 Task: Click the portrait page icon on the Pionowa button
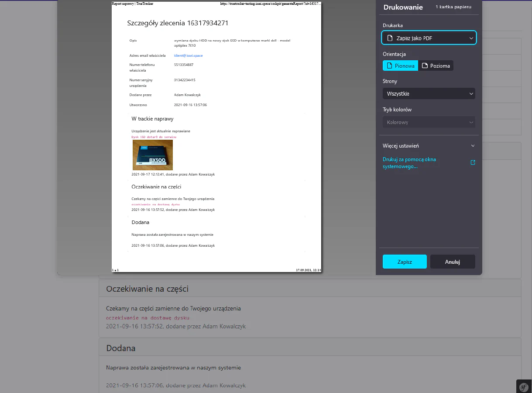pos(390,65)
